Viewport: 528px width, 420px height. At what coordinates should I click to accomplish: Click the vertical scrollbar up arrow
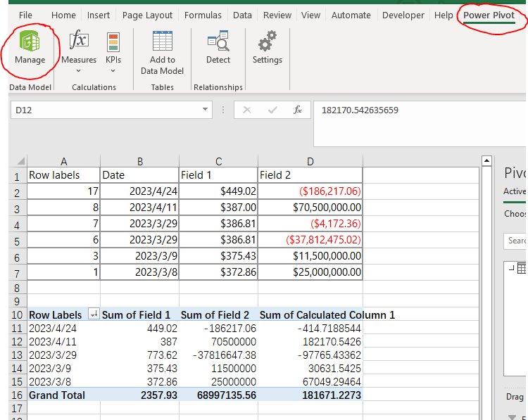pos(488,161)
